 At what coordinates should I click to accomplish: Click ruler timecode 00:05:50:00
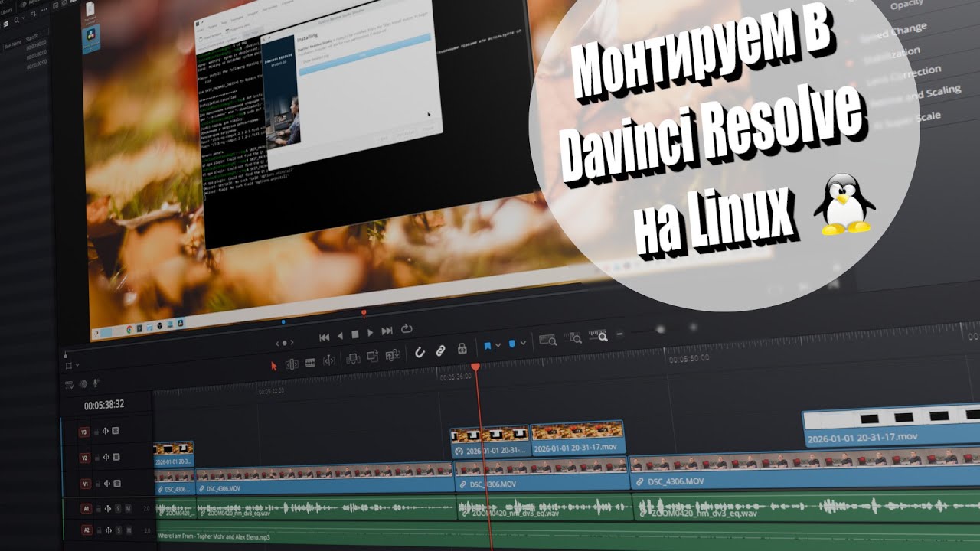688,358
